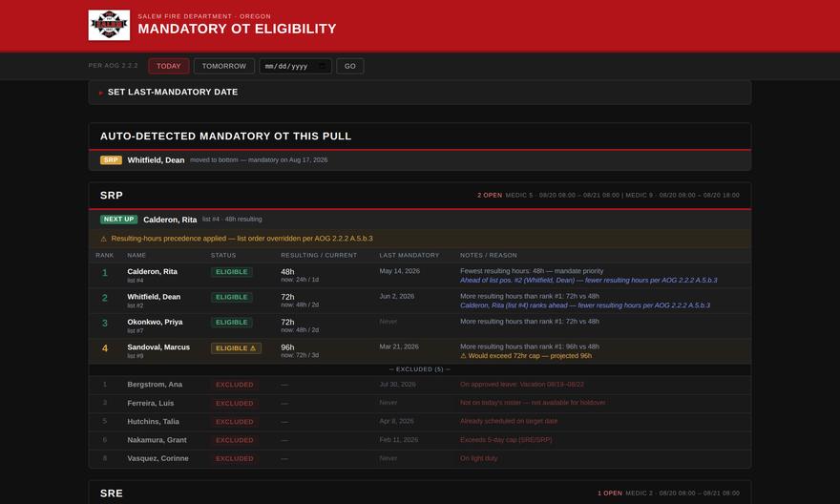Click the '1 OPEN' indicator in SRE header
The image size is (840, 504).
coord(610,493)
